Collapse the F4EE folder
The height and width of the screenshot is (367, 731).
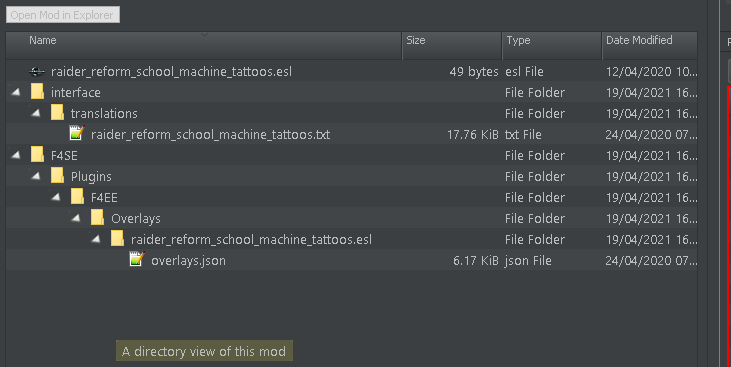[x=56, y=197]
